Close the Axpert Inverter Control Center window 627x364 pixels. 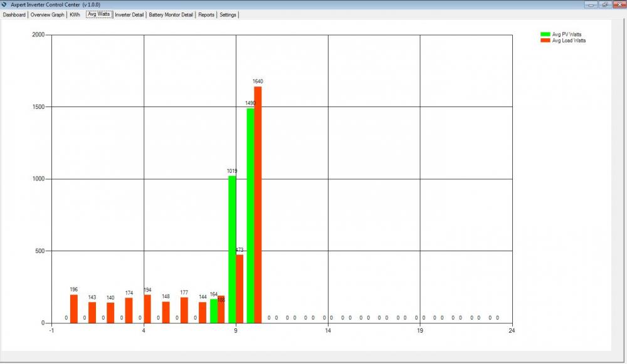[x=620, y=4]
